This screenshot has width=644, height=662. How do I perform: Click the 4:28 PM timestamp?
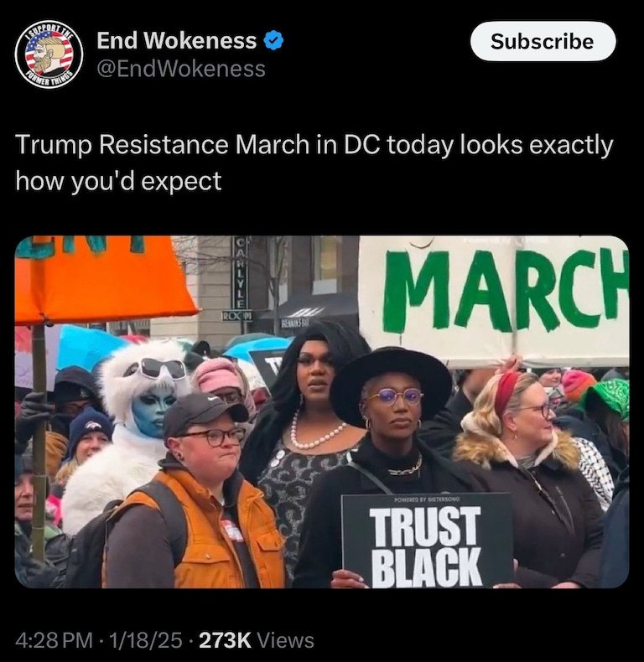(x=54, y=640)
